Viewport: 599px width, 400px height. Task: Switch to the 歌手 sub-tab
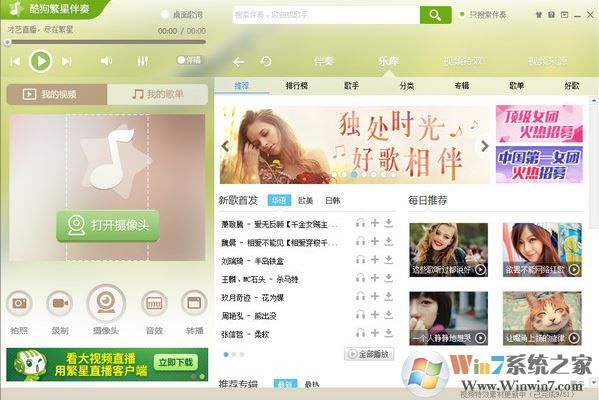351,86
